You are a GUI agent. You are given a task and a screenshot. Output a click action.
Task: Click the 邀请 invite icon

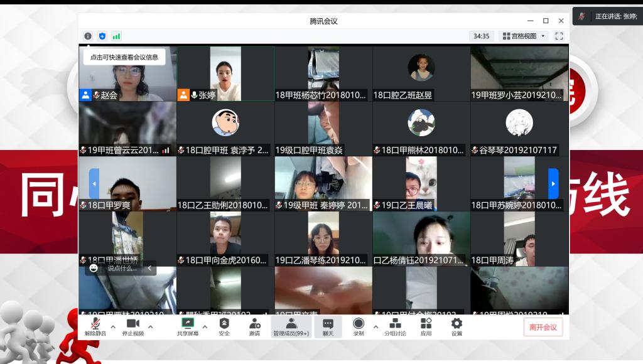[x=254, y=326]
